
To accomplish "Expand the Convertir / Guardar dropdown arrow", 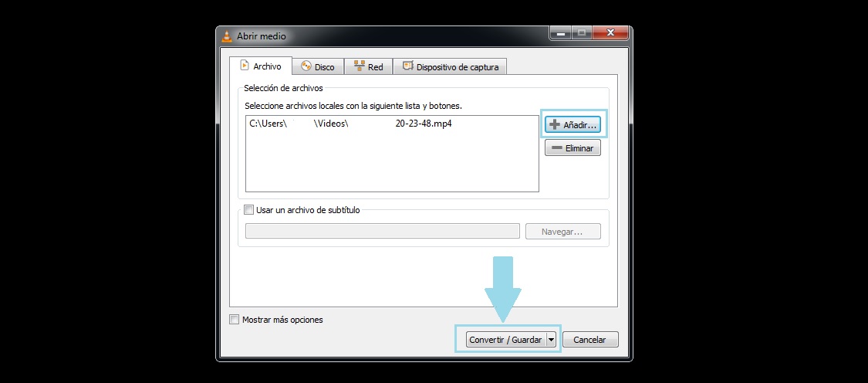I will (551, 340).
